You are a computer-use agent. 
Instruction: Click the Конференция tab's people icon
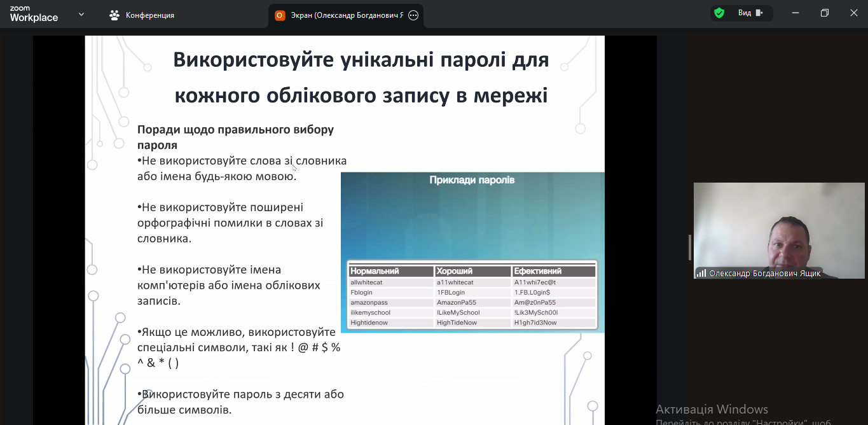(114, 15)
